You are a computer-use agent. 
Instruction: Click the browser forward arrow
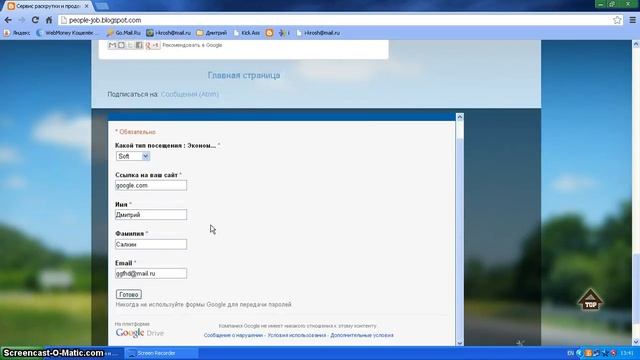tap(22, 20)
